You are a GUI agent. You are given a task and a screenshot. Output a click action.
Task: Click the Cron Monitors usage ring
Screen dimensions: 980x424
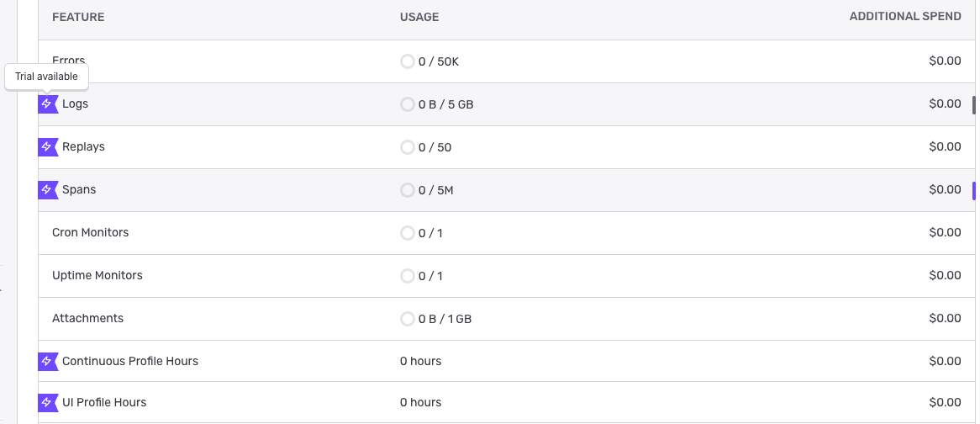point(408,233)
